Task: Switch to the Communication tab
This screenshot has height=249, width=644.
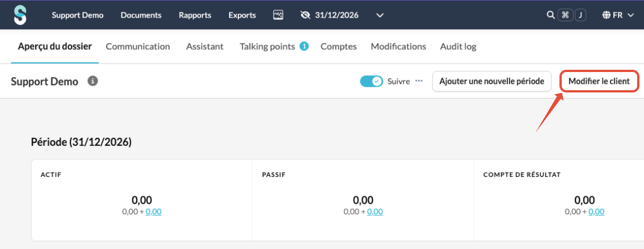Action: (x=138, y=47)
